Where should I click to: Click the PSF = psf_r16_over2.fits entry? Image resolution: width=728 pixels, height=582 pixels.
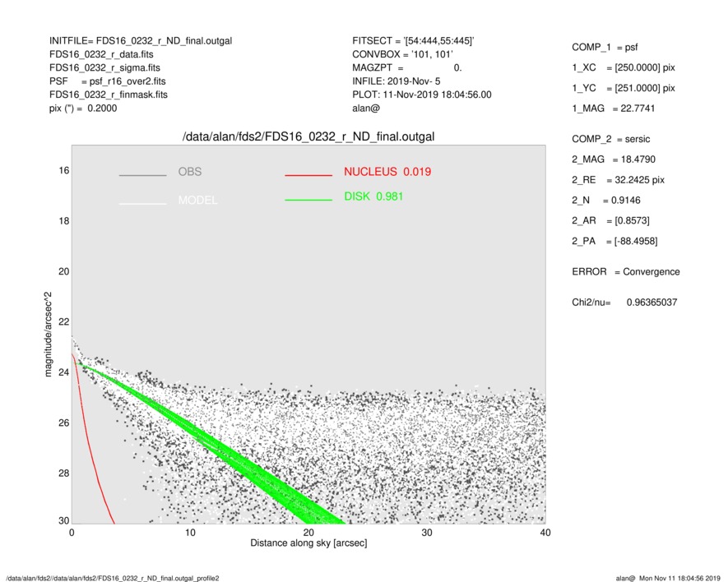(108, 81)
